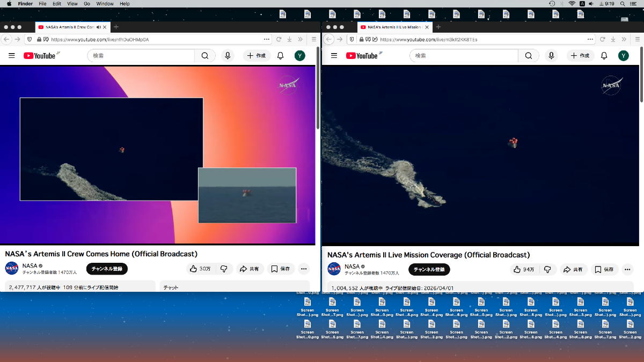Open Time Machine menu bar icon

[552, 4]
